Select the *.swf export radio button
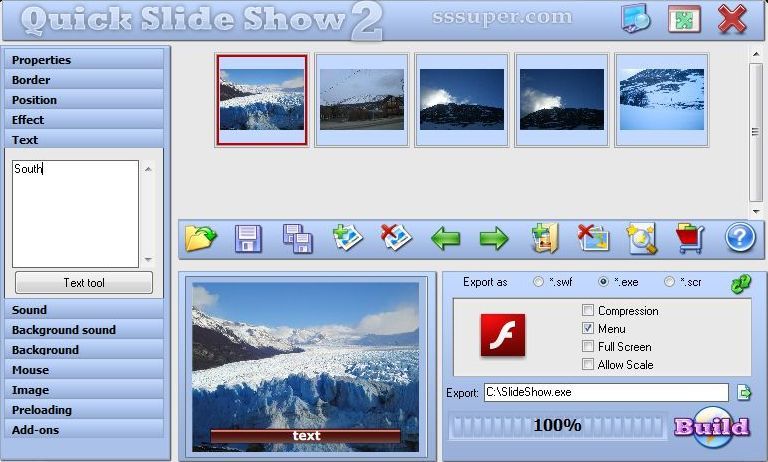Screen dimensions: 768x462 (538, 282)
